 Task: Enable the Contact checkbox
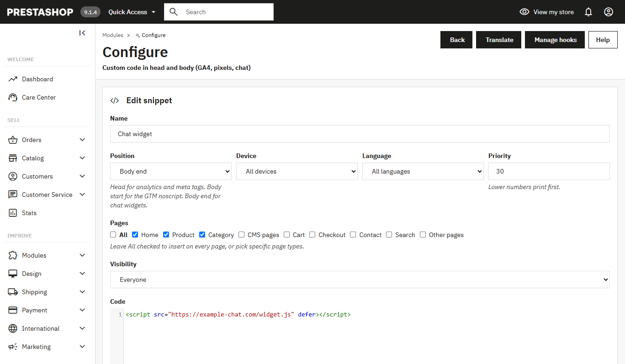click(353, 235)
